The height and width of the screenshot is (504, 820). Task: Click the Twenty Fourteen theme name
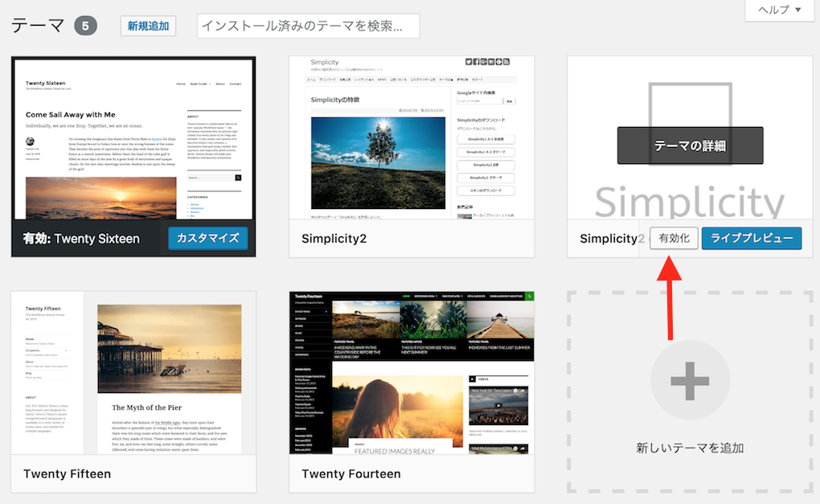(x=351, y=473)
